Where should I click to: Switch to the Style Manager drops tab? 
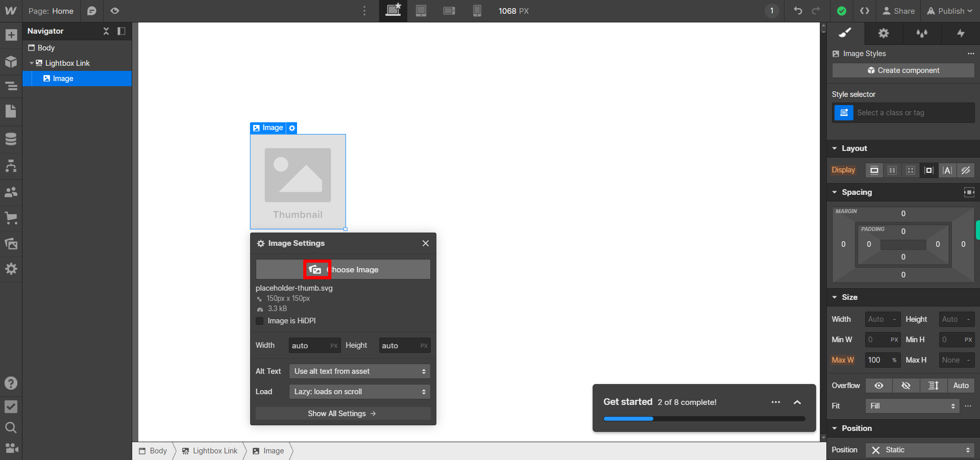[922, 33]
